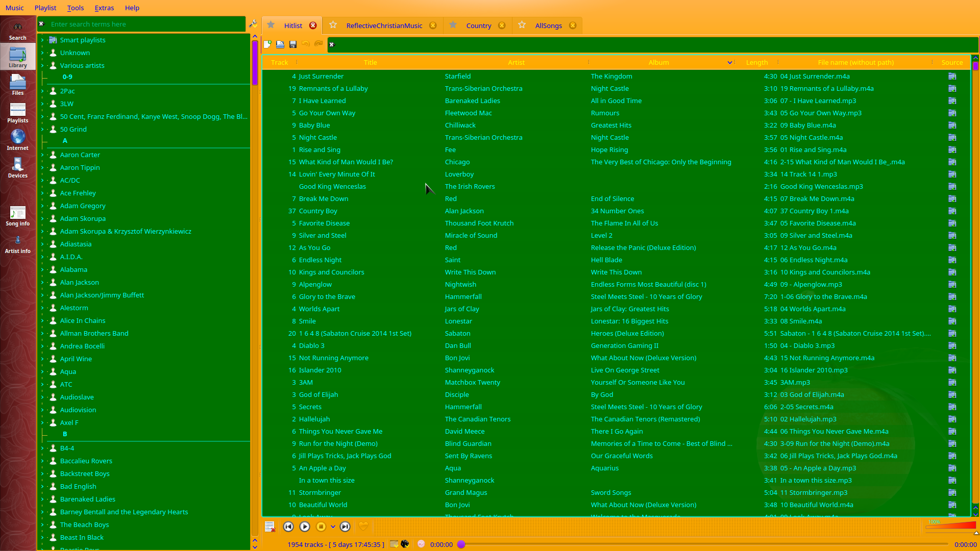Undo last playlist change
Screen dimensions: 980x551
[306, 44]
